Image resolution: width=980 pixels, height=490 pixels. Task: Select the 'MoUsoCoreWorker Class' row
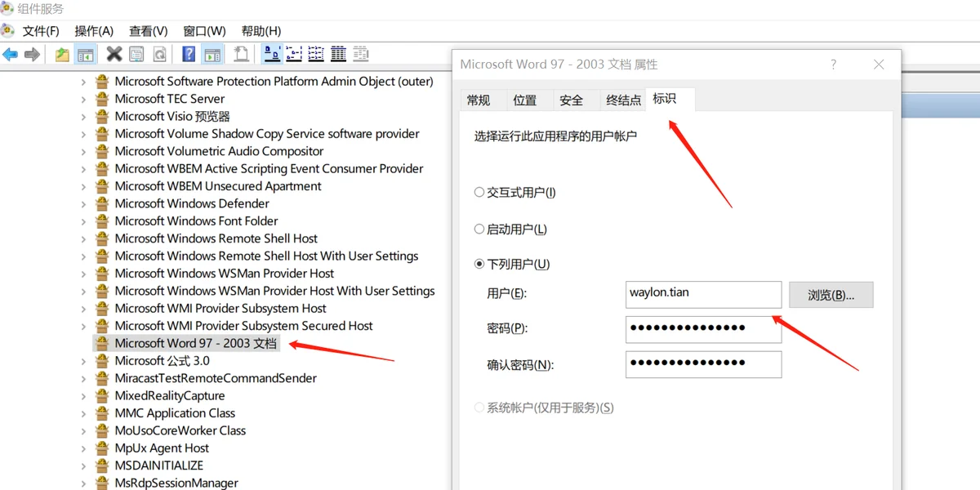(x=180, y=430)
